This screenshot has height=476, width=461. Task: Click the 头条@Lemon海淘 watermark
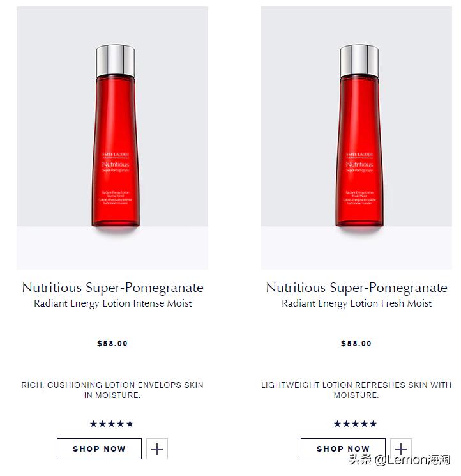[x=399, y=460]
